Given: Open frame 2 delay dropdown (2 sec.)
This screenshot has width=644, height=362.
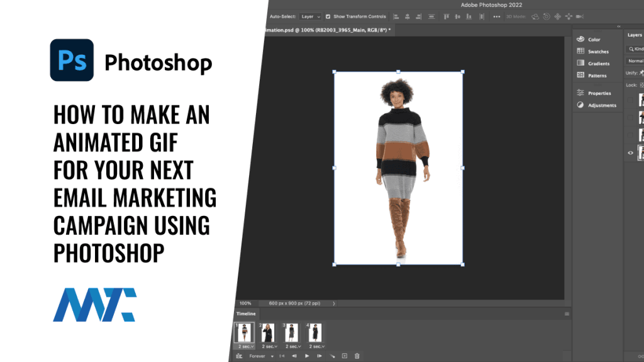Looking at the screenshot, I should pos(269,347).
